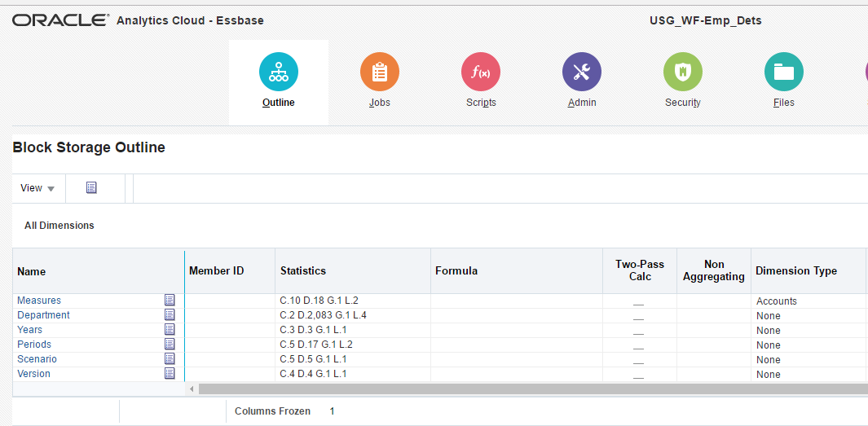Toggle Two-Pass Calc for Years row
Image resolution: width=868 pixels, height=426 pixels.
[639, 331]
